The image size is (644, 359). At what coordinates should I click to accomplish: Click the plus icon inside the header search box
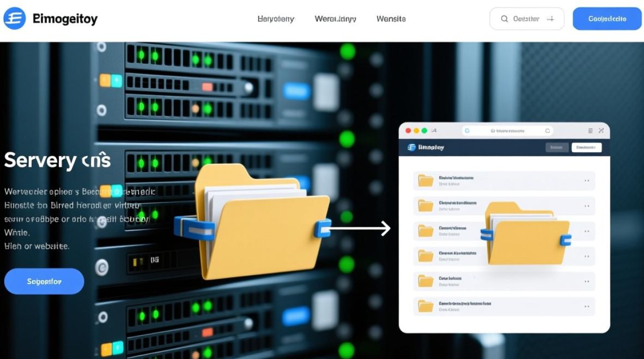(x=551, y=19)
